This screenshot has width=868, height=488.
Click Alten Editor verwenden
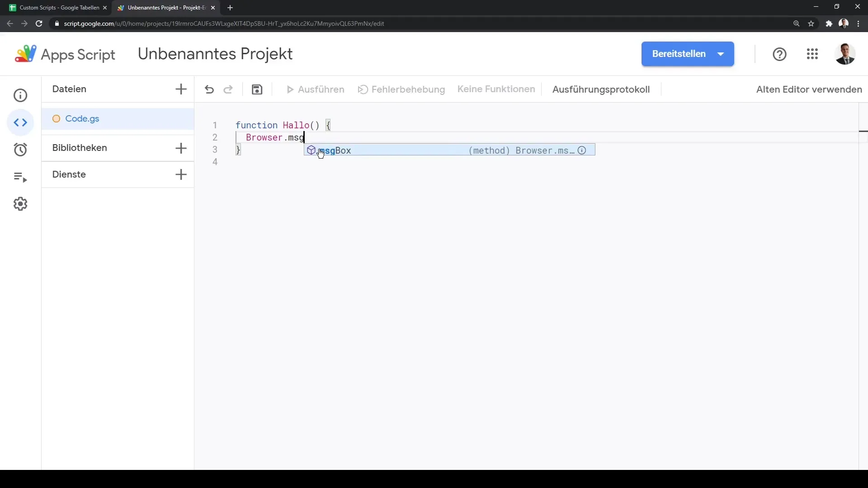coord(809,89)
